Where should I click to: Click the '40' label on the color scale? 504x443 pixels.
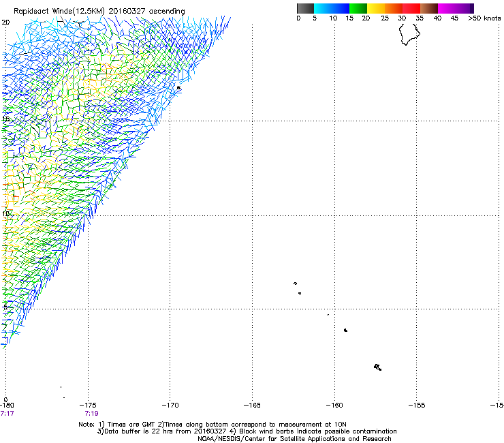click(437, 18)
